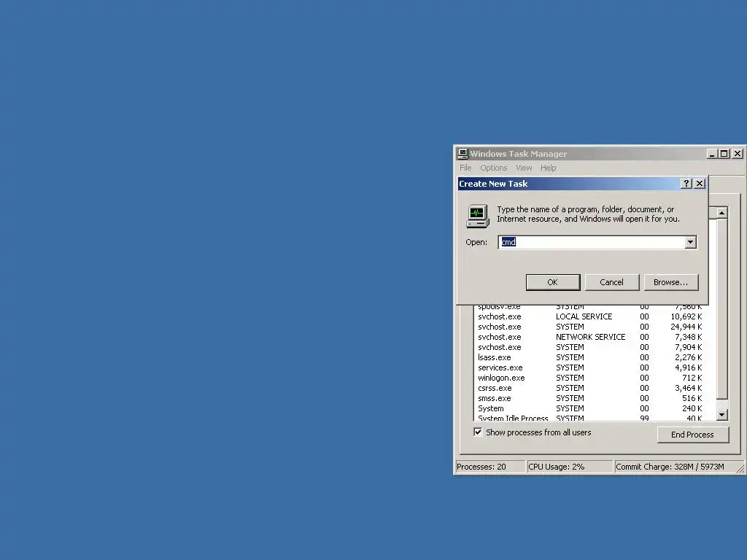
Task: Minimize the Windows Task Manager window
Action: pos(712,153)
